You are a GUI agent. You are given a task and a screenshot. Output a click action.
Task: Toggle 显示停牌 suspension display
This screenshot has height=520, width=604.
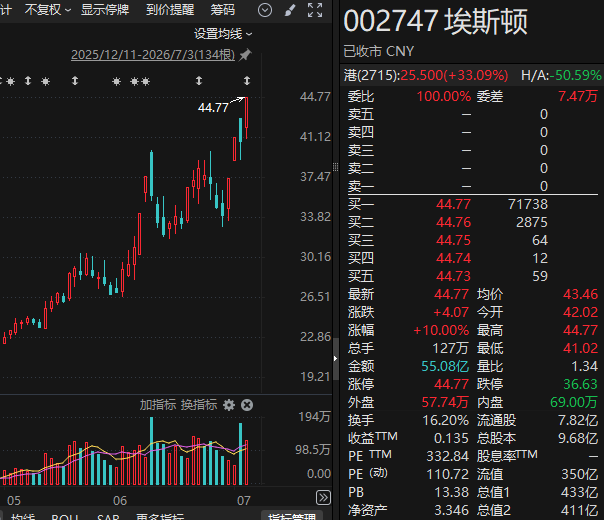[x=105, y=10]
